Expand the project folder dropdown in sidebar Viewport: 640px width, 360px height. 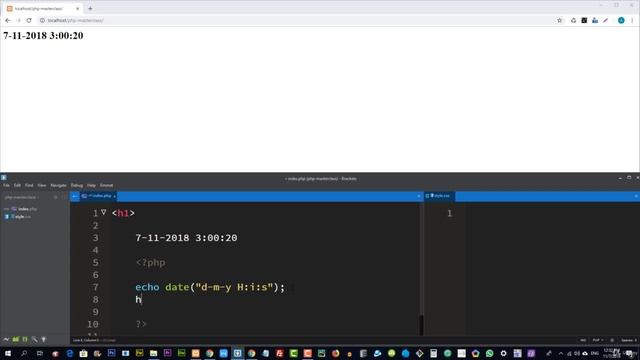pos(21,198)
